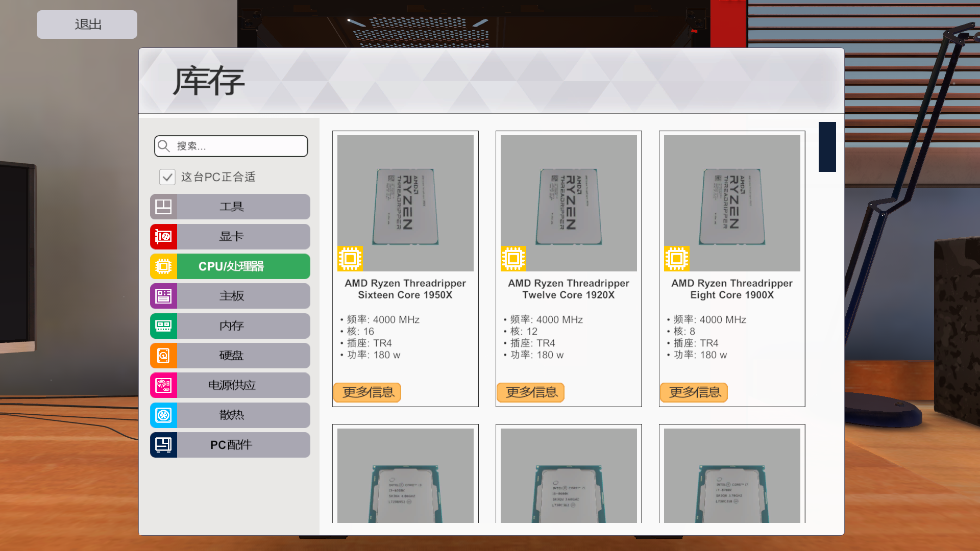Click 更多信息 for the Threadripper 1950X
The height and width of the screenshot is (551, 980).
(367, 392)
